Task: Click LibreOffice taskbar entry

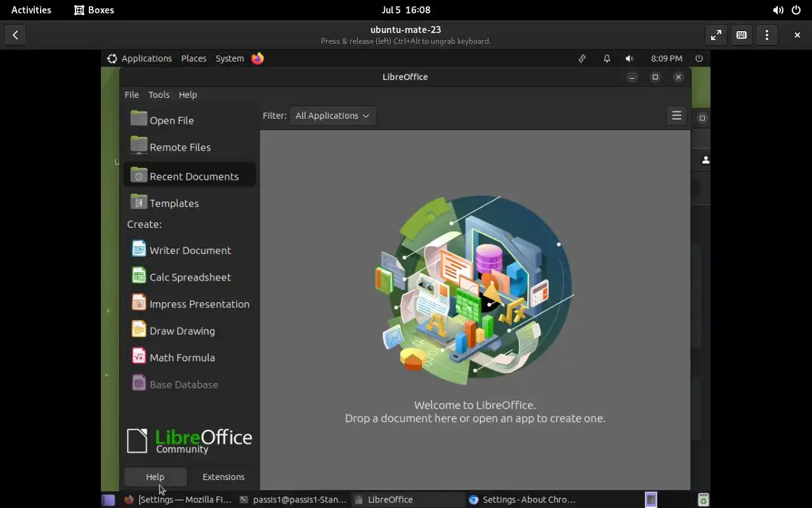Action: click(x=408, y=500)
